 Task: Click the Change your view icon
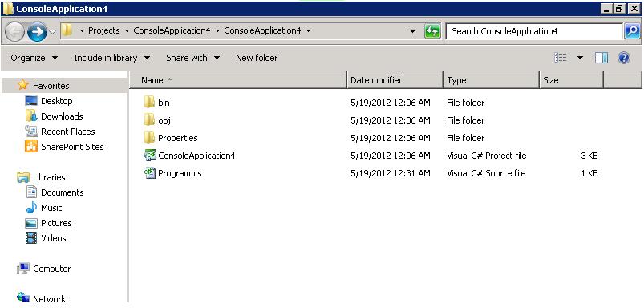tap(561, 58)
